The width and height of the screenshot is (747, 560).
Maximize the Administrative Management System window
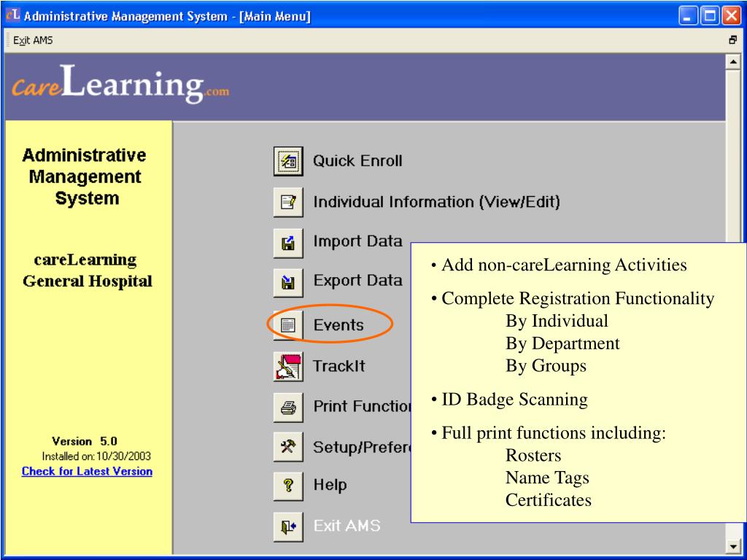pos(709,16)
